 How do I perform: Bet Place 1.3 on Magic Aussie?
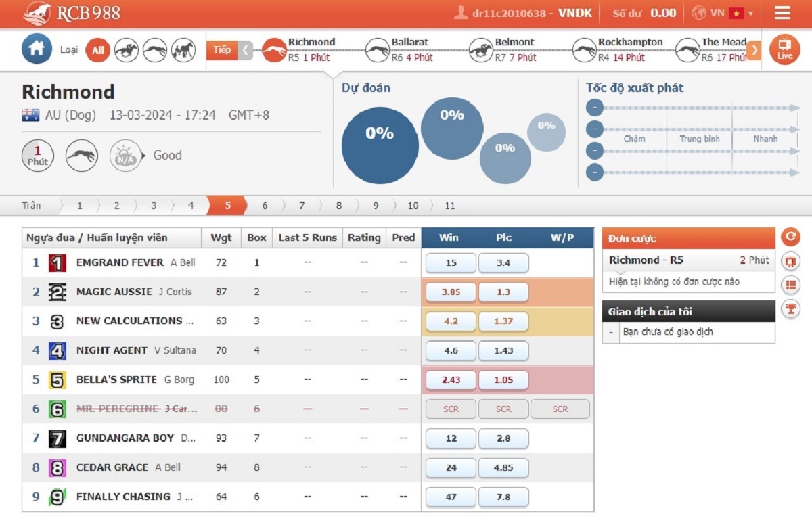point(503,292)
